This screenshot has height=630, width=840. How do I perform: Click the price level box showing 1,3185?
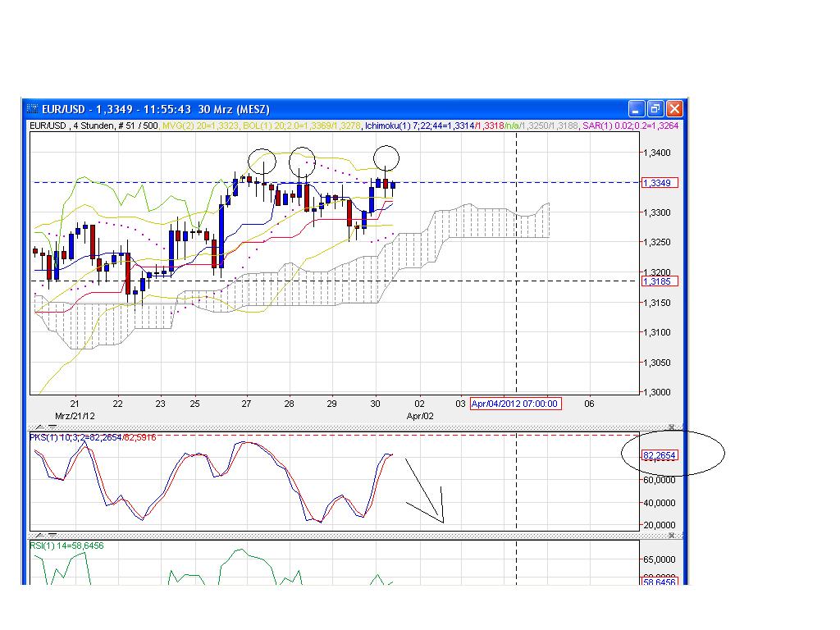659,281
